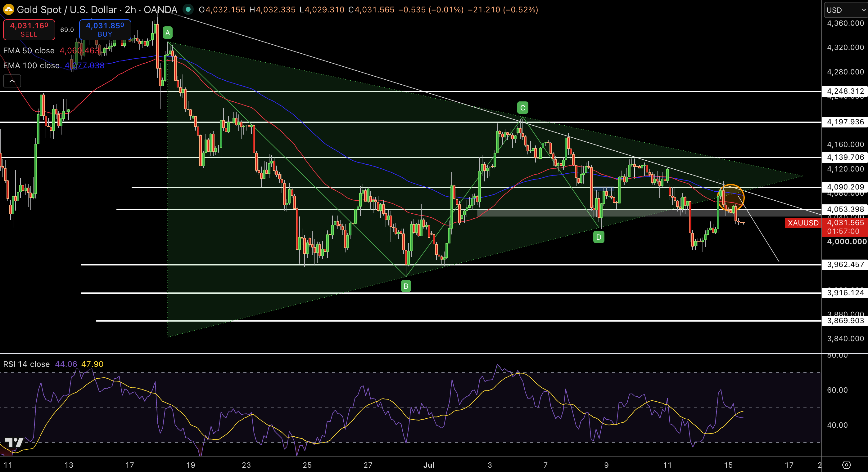The image size is (868, 472).
Task: Click the 4,000.000 price axis label
Action: pyautogui.click(x=847, y=241)
